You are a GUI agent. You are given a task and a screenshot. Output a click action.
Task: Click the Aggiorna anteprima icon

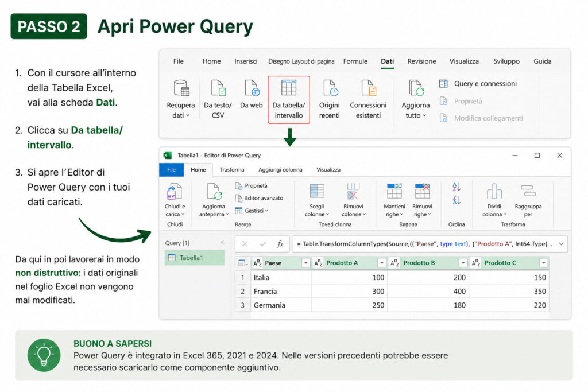214,192
